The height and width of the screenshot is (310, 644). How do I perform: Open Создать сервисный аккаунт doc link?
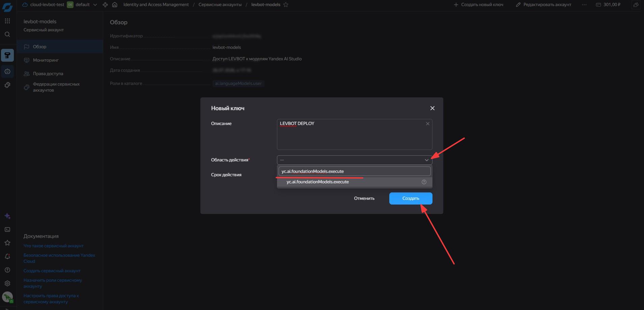[52, 271]
